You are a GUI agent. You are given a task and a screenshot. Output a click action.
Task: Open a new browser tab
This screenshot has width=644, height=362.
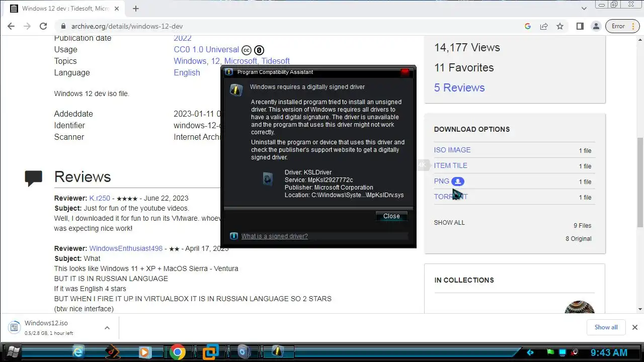tap(135, 9)
